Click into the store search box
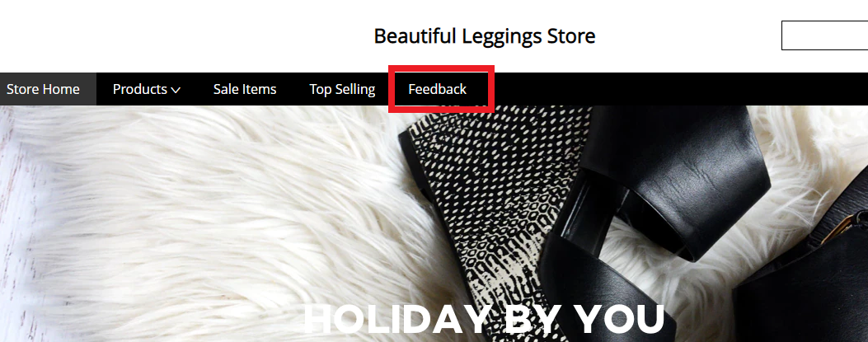Image resolution: width=868 pixels, height=342 pixels. tap(825, 35)
